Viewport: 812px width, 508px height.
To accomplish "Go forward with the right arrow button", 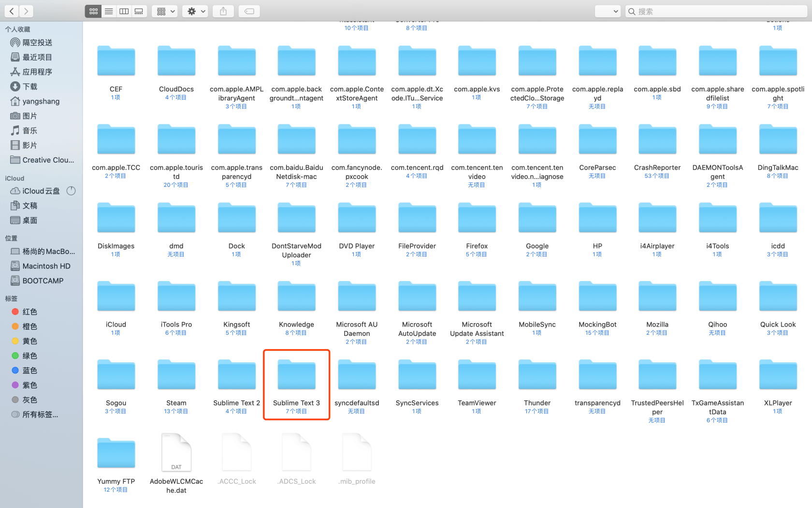I will pyautogui.click(x=26, y=11).
